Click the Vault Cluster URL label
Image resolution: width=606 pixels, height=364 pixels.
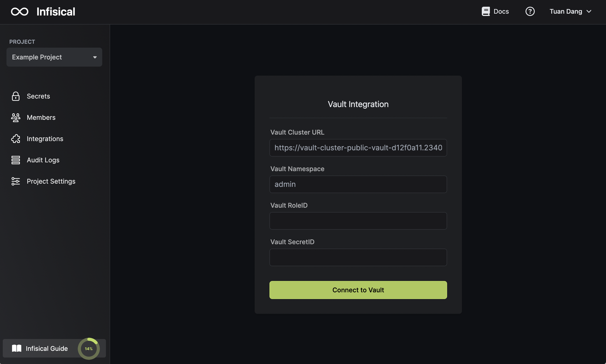coord(297,132)
